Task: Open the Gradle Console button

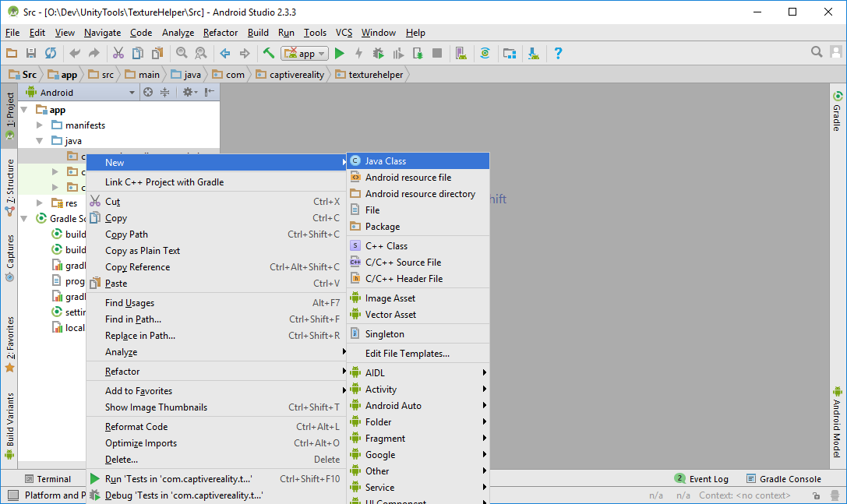Action: [783, 479]
